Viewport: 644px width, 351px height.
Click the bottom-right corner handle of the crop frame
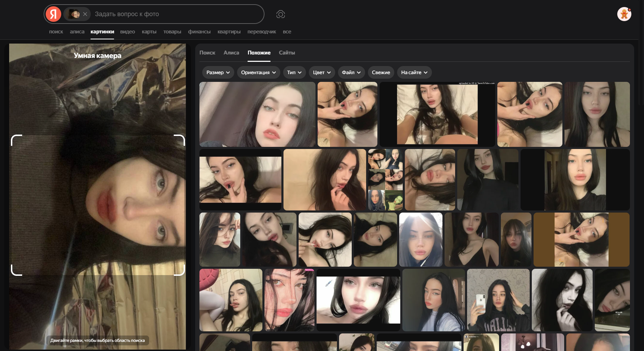click(180, 271)
